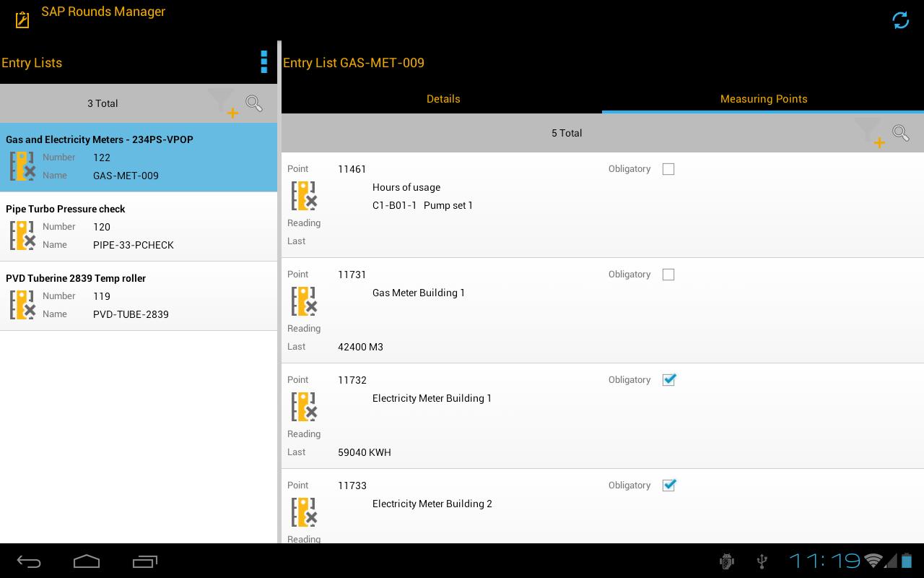Check Obligatory for point 11461
The image size is (924, 578).
(668, 169)
